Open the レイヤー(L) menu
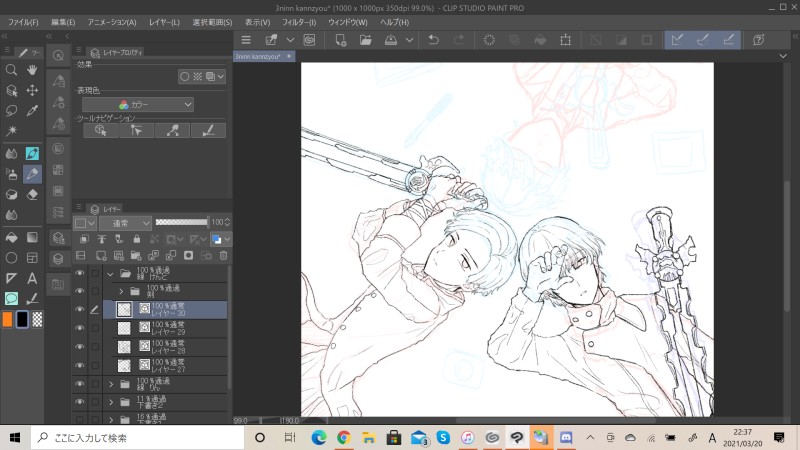Image resolution: width=800 pixels, height=450 pixels. [x=164, y=22]
